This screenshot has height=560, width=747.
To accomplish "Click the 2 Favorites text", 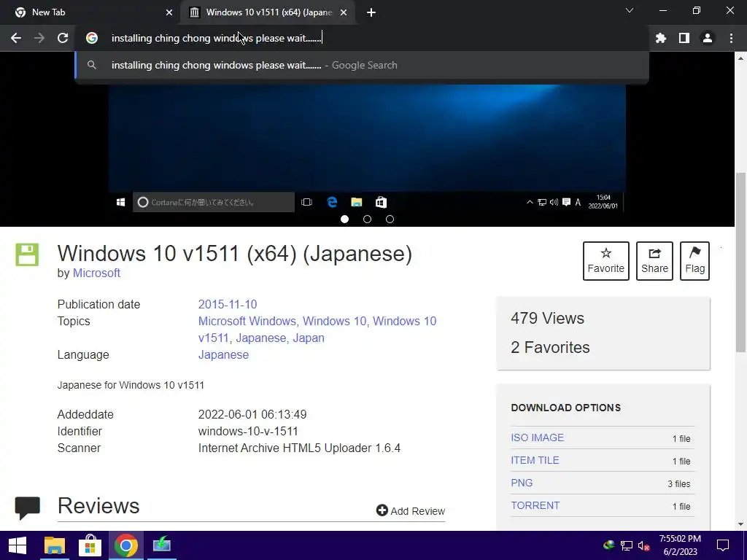I will coord(550,348).
